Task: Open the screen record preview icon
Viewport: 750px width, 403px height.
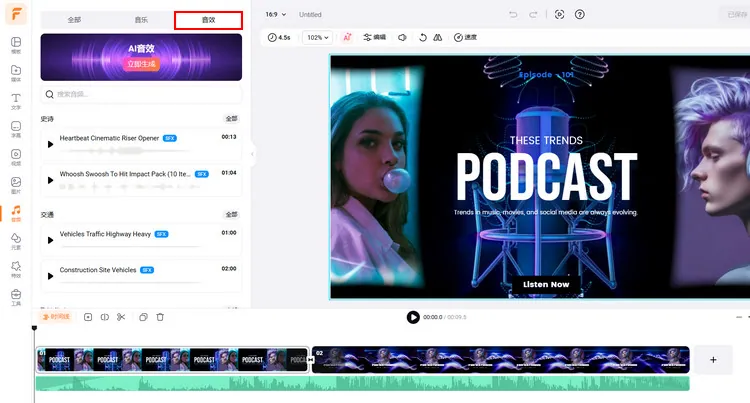Action: pos(559,14)
